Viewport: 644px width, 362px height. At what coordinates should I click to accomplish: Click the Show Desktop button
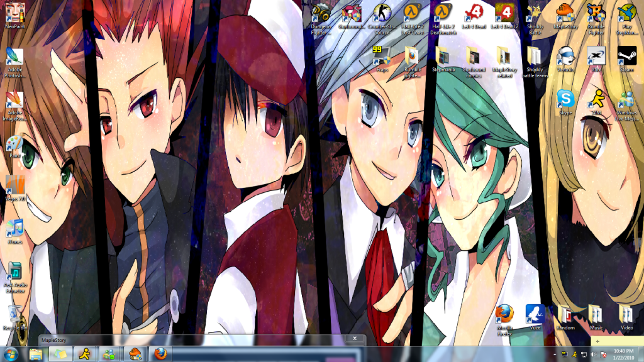pos(641,354)
